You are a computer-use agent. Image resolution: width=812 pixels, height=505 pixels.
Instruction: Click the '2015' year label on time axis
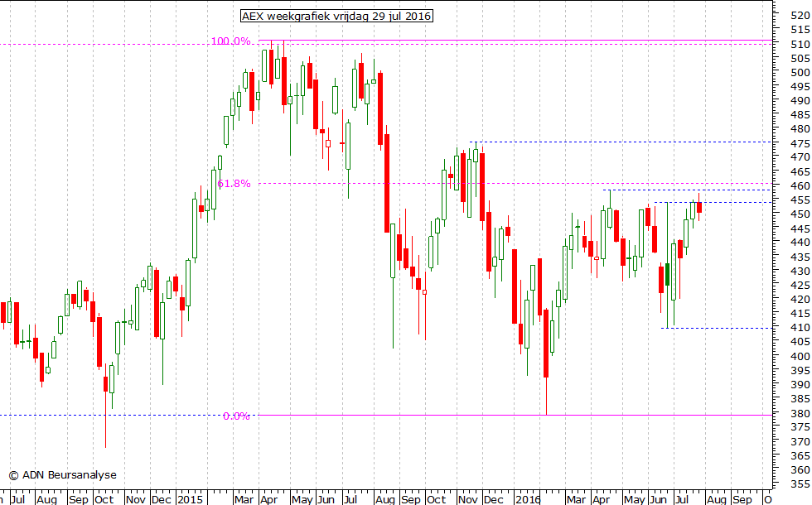[x=190, y=499]
